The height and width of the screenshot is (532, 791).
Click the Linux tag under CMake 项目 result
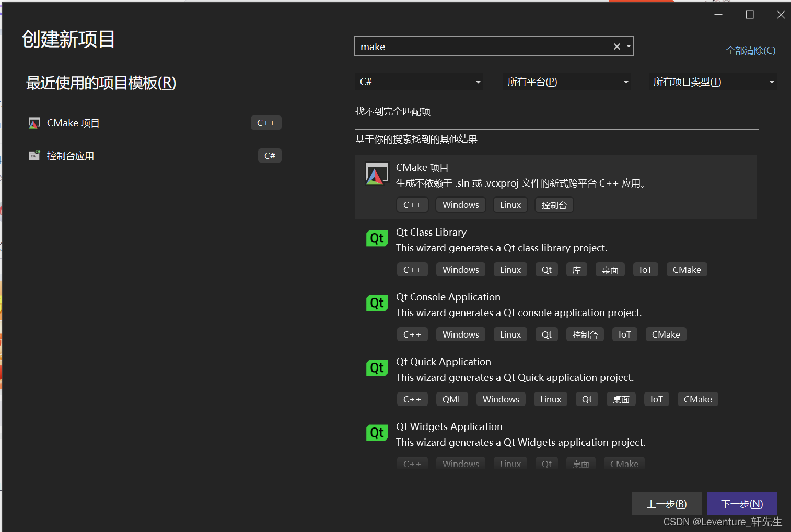(510, 205)
